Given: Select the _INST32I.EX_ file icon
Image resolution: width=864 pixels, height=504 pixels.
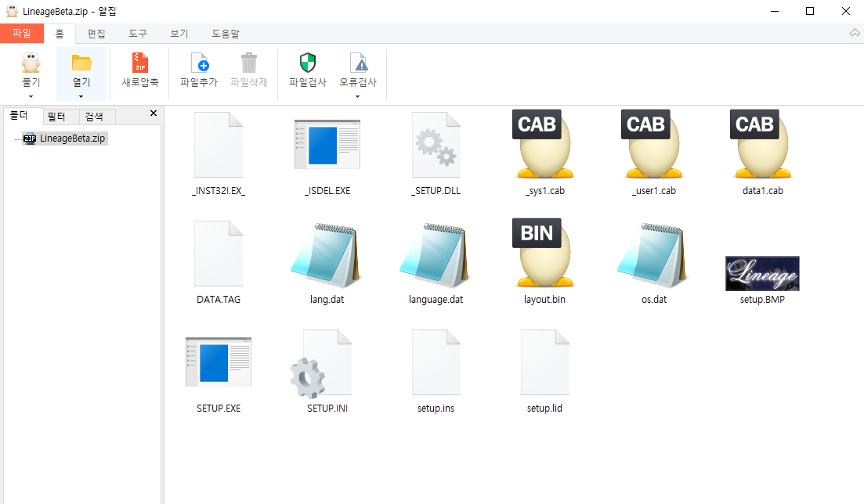Looking at the screenshot, I should pyautogui.click(x=219, y=145).
